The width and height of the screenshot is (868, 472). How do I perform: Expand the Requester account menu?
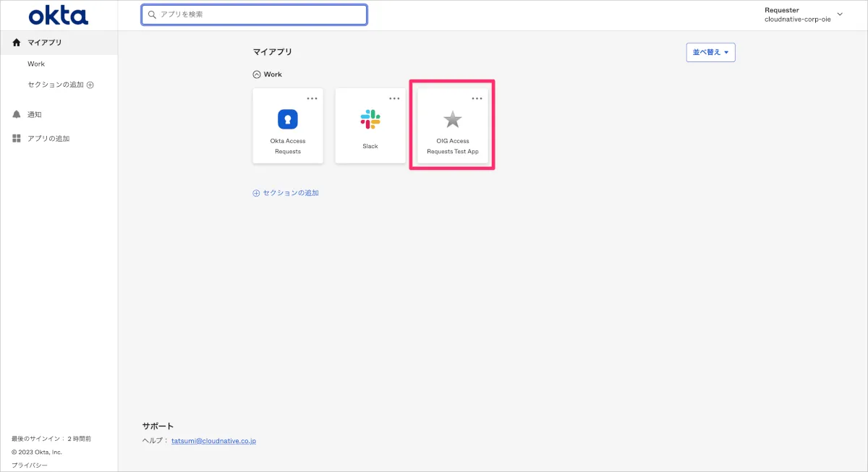tap(840, 14)
